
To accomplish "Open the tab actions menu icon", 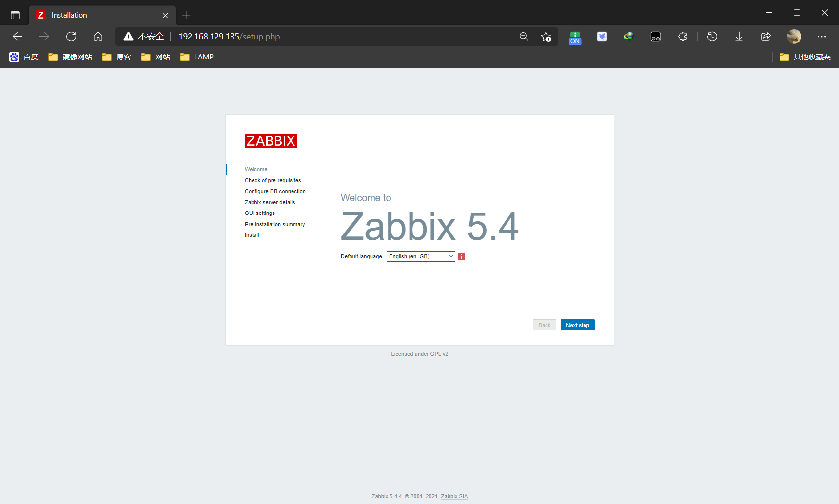I will click(15, 15).
